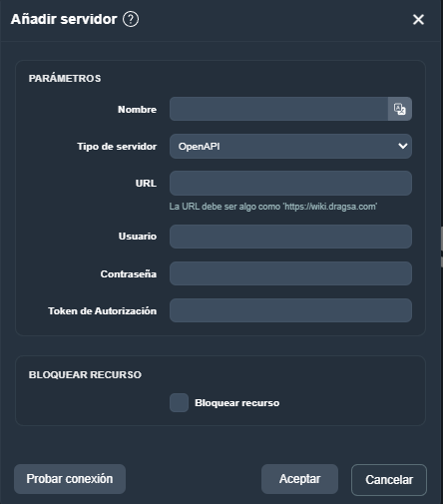The image size is (443, 504).
Task: Click into the URL field
Action: (x=290, y=183)
